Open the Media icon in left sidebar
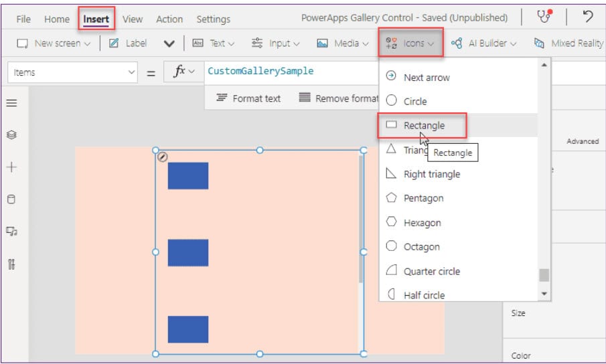This screenshot has width=606, height=364. click(11, 232)
